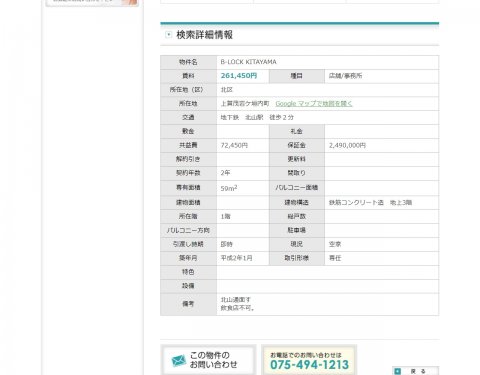Click 鉄筋コンクリート造 地上3階 structure value
This screenshot has width=480, height=375.
[370, 202]
